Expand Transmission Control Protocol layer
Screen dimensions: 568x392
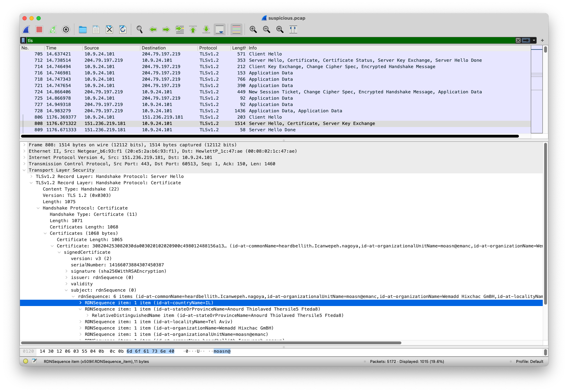(24, 164)
